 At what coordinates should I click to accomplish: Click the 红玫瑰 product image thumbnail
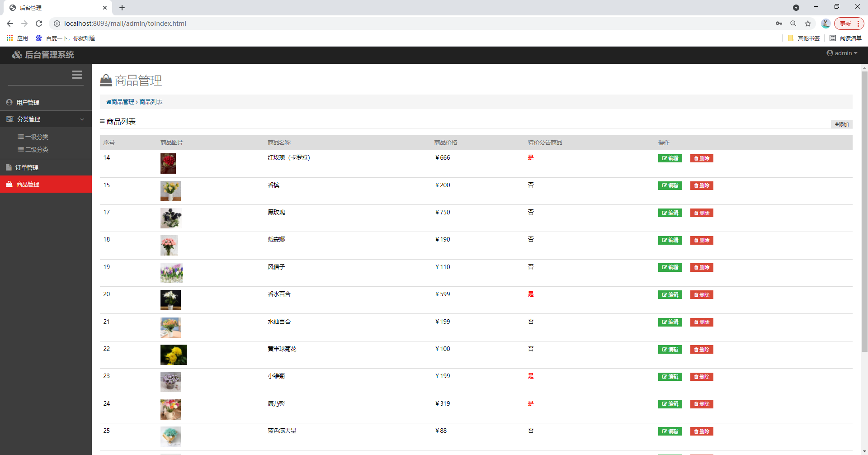click(168, 163)
